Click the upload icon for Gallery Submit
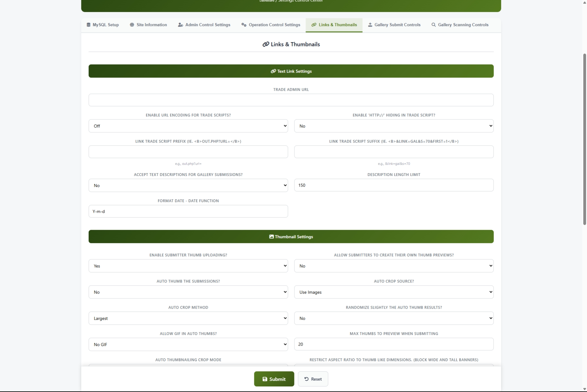Viewport: 587px width, 392px height. pyautogui.click(x=370, y=25)
